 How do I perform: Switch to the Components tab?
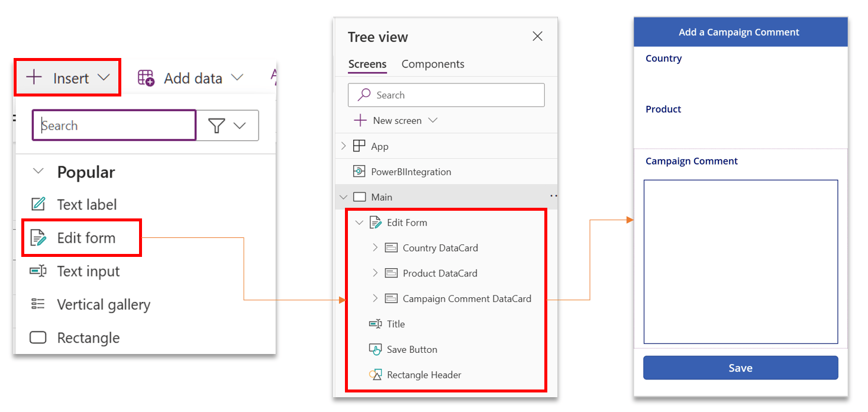[x=433, y=64]
